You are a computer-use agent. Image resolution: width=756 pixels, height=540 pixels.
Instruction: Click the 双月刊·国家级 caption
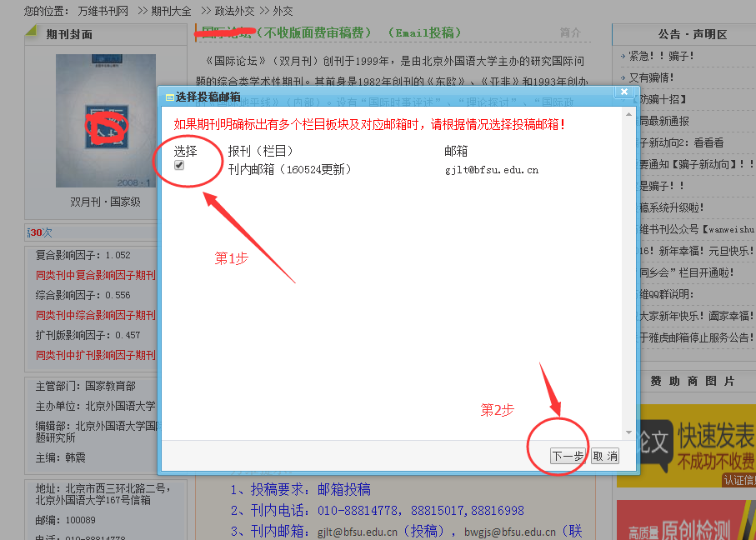(106, 202)
